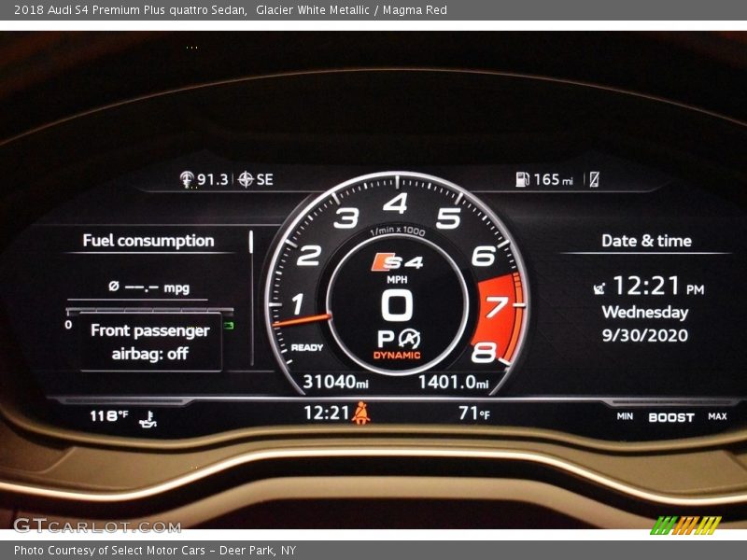Viewport: 747px width, 560px height.
Task: Click the large 0 MPH speed readout
Action: coord(397,305)
